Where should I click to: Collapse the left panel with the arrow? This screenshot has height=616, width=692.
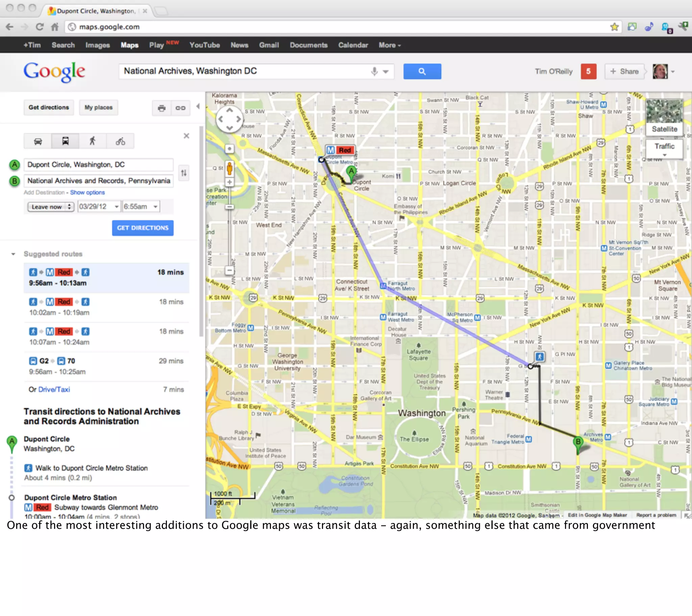(x=198, y=107)
